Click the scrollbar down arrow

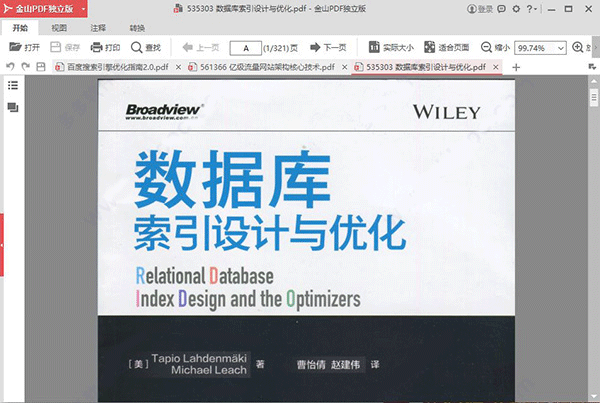(x=593, y=396)
